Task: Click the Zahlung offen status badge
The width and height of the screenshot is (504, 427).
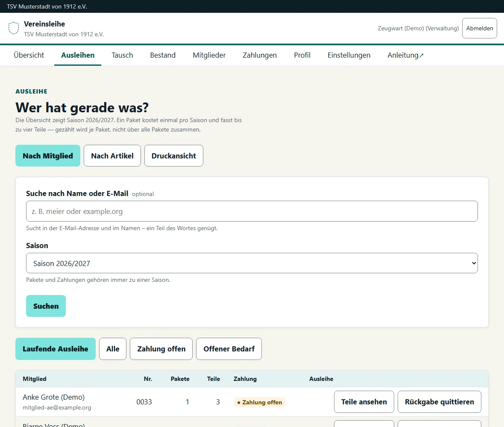Action: coord(260,402)
